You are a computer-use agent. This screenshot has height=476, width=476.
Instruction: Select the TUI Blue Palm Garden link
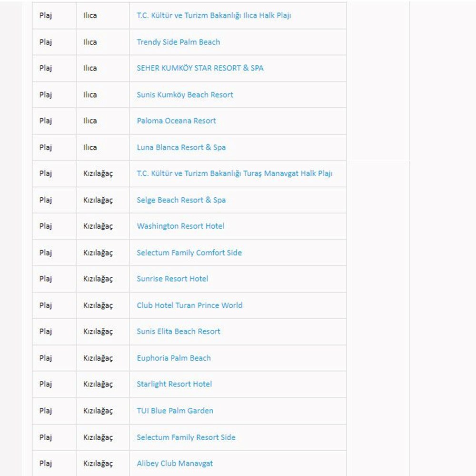175,411
